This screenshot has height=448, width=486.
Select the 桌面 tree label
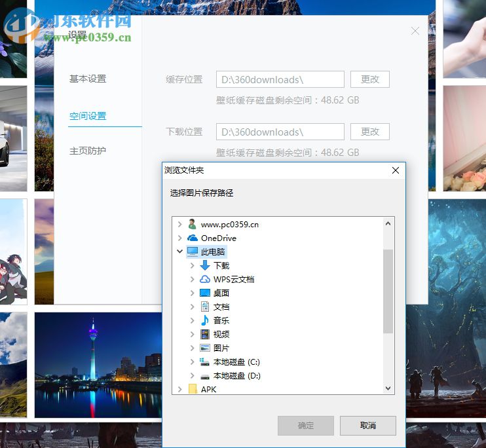(x=221, y=293)
